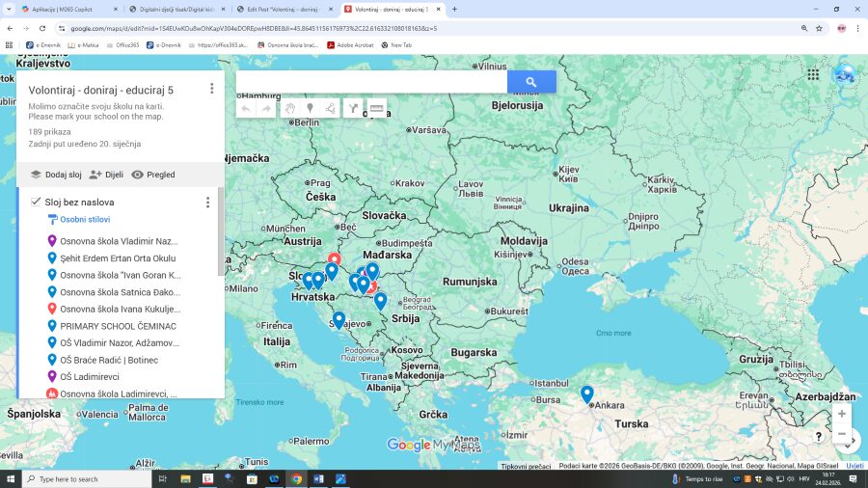The image size is (868, 488).
Task: Click the add marker tool
Action: coord(310,109)
